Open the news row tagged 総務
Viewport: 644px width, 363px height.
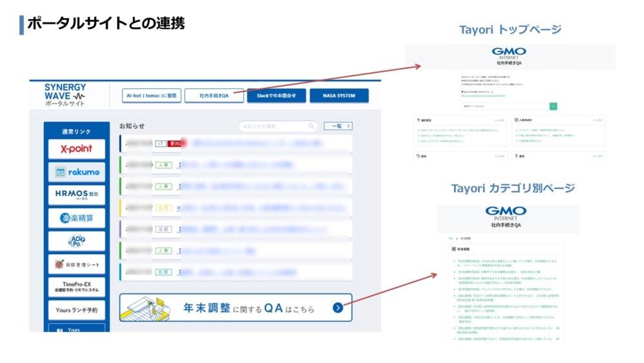tap(236, 271)
